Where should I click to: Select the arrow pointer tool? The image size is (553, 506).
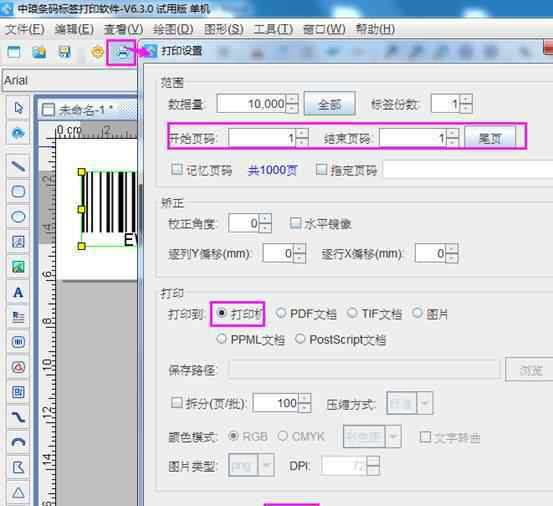pyautogui.click(x=18, y=108)
